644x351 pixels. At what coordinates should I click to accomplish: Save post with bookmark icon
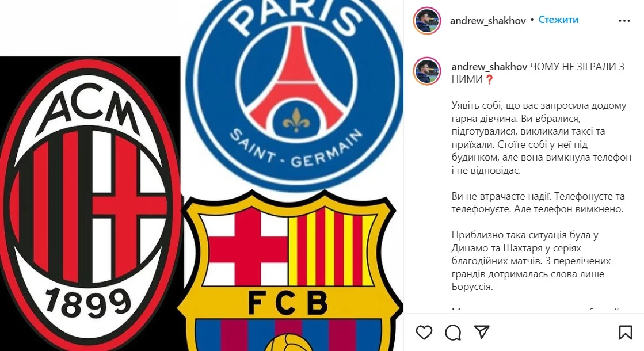pyautogui.click(x=626, y=332)
